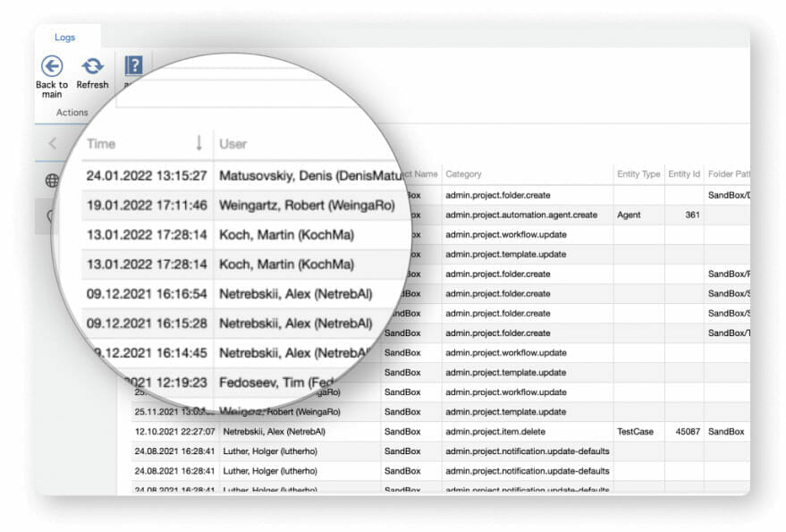Screen dimensions: 786x532
Task: Click the Actions group label
Action: (71, 112)
